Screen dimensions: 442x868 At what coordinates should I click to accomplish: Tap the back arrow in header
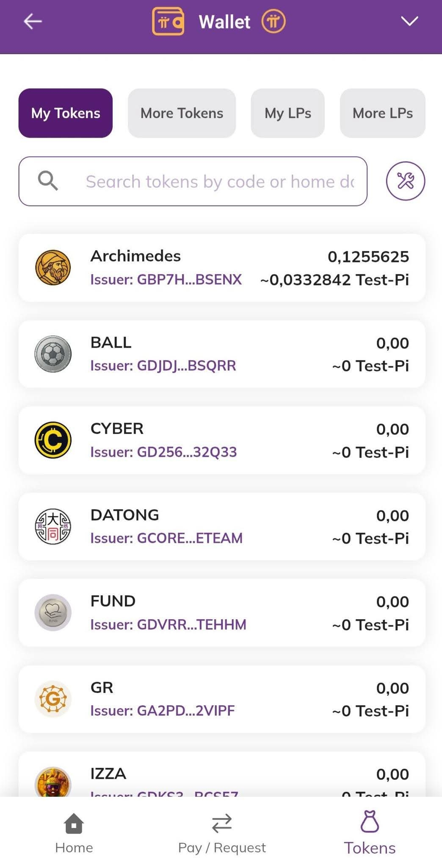coord(33,21)
